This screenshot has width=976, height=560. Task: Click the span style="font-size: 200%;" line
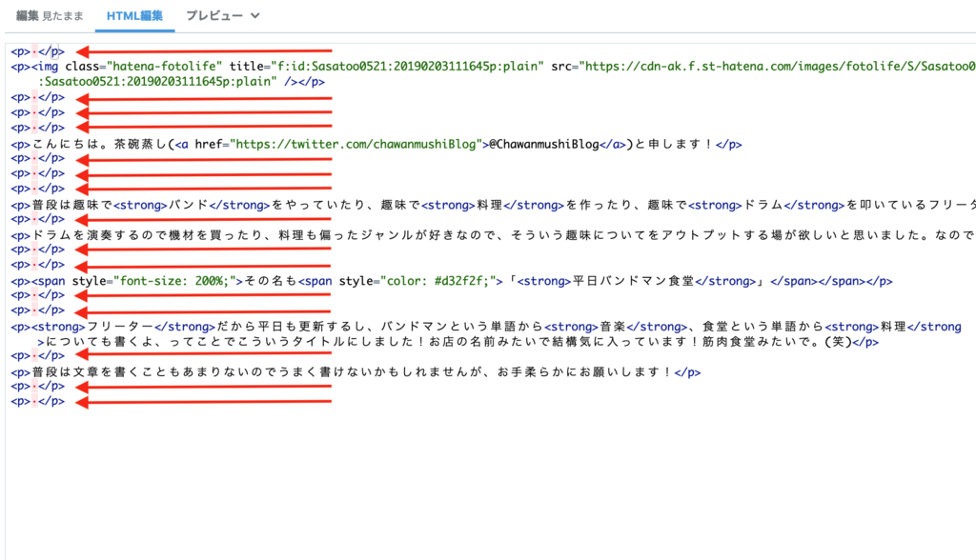click(x=451, y=281)
